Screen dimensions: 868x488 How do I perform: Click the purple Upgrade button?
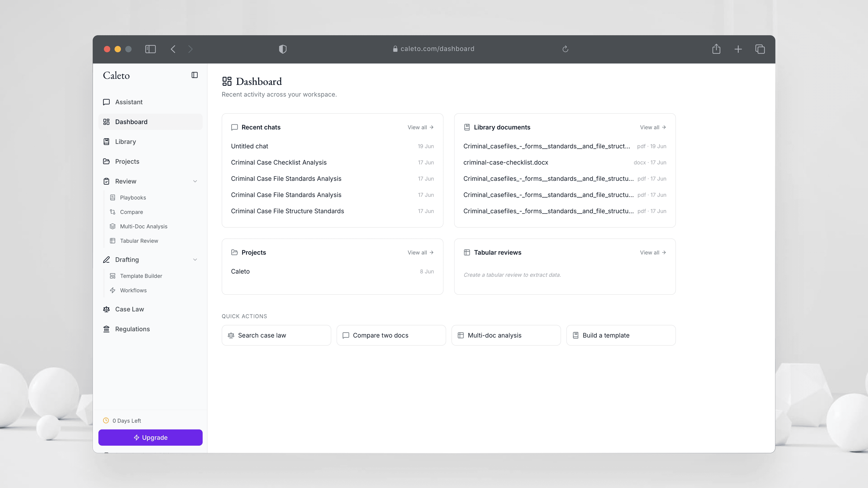(x=150, y=438)
